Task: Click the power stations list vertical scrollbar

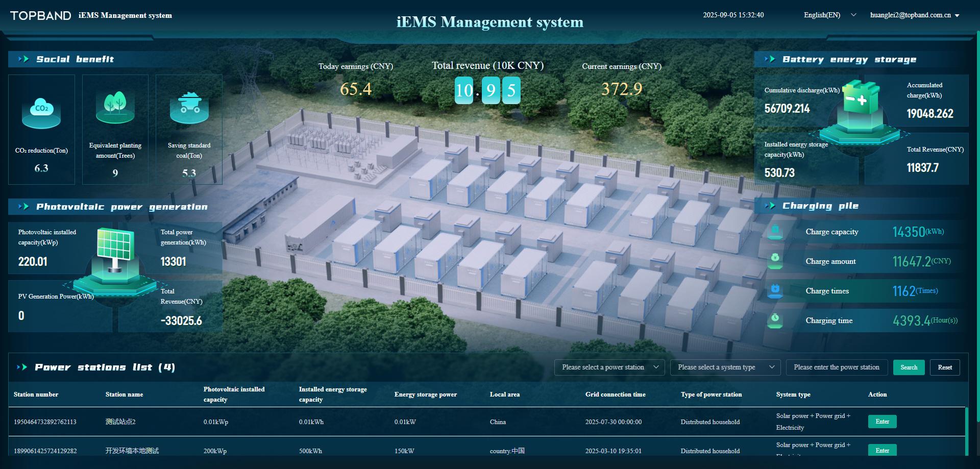Action: 966,431
